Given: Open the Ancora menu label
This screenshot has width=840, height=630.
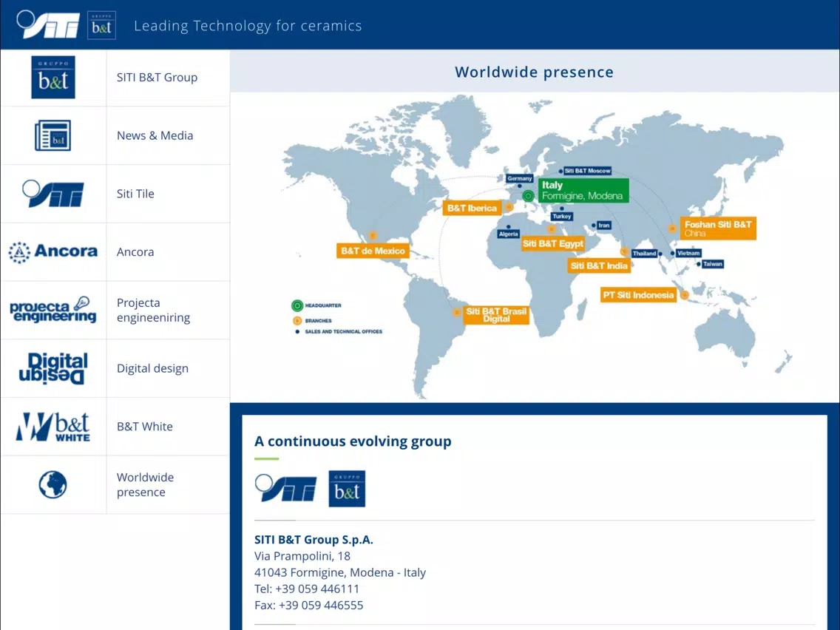Looking at the screenshot, I should click(x=135, y=252).
